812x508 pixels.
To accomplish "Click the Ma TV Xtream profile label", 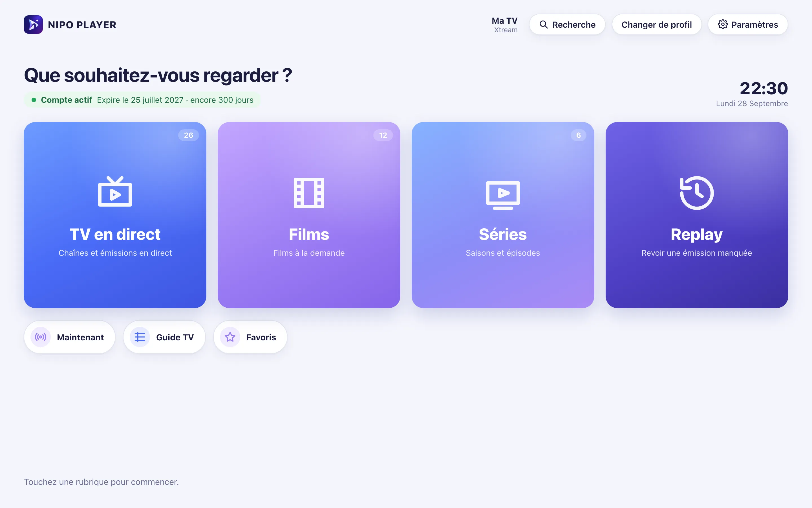I will (505, 25).
